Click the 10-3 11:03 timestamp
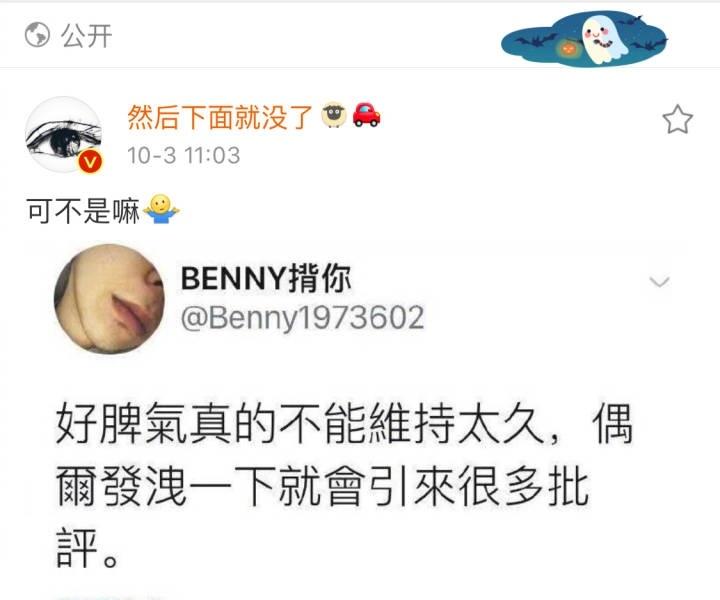 point(184,155)
